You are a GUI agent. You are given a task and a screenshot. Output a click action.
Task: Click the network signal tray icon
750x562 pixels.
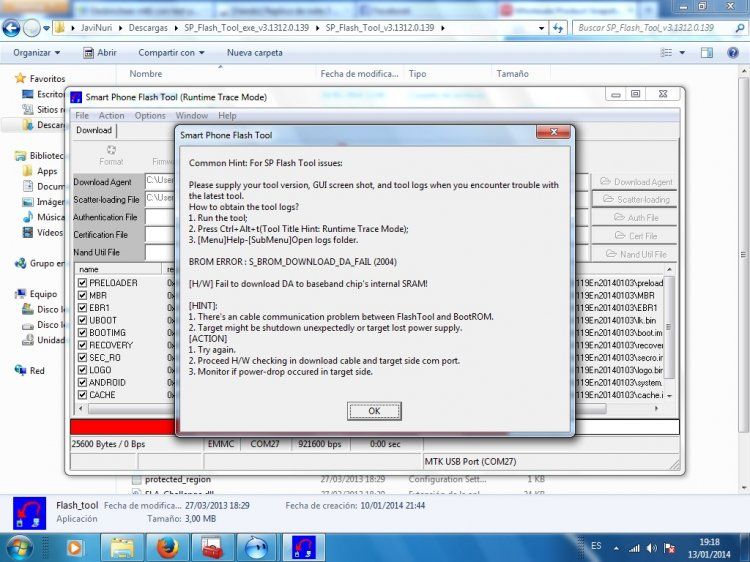pos(634,548)
